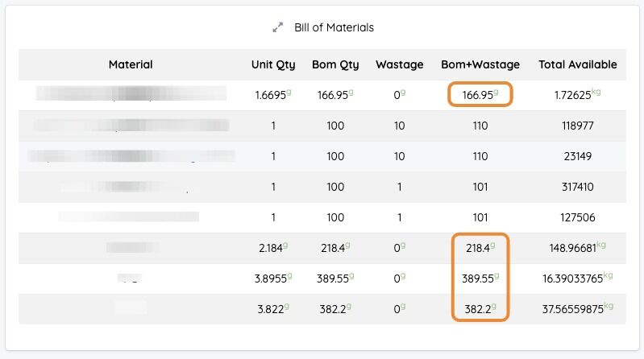Viewport: 644px width, 359px height.
Task: Click the Bill of Materials title
Action: pyautogui.click(x=334, y=27)
